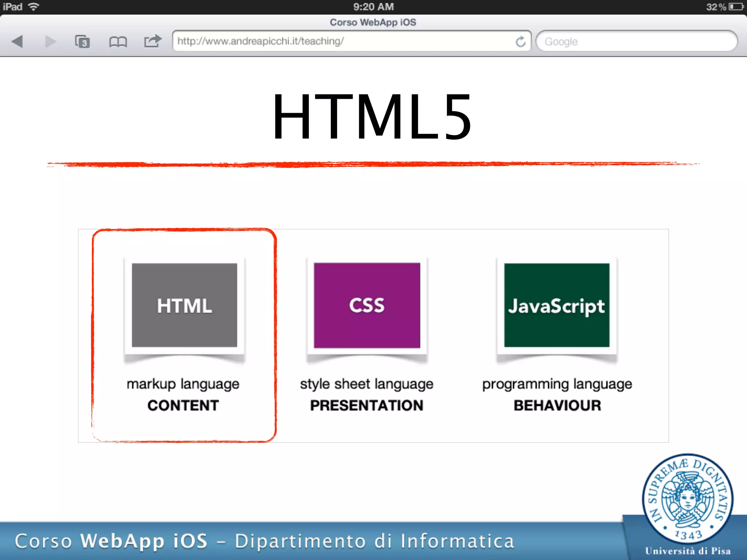
Task: Click the HTML5 heading text
Action: 372,117
